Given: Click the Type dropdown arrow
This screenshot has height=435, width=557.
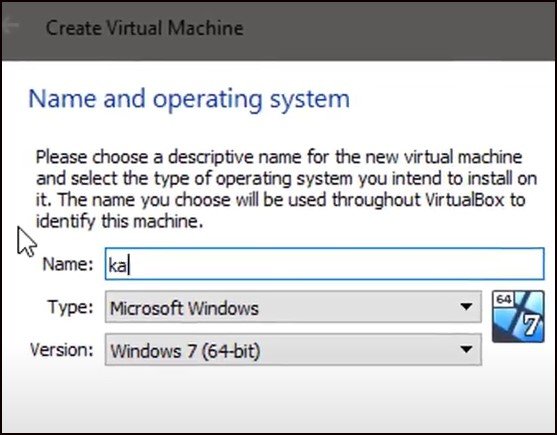Looking at the screenshot, I should 466,306.
